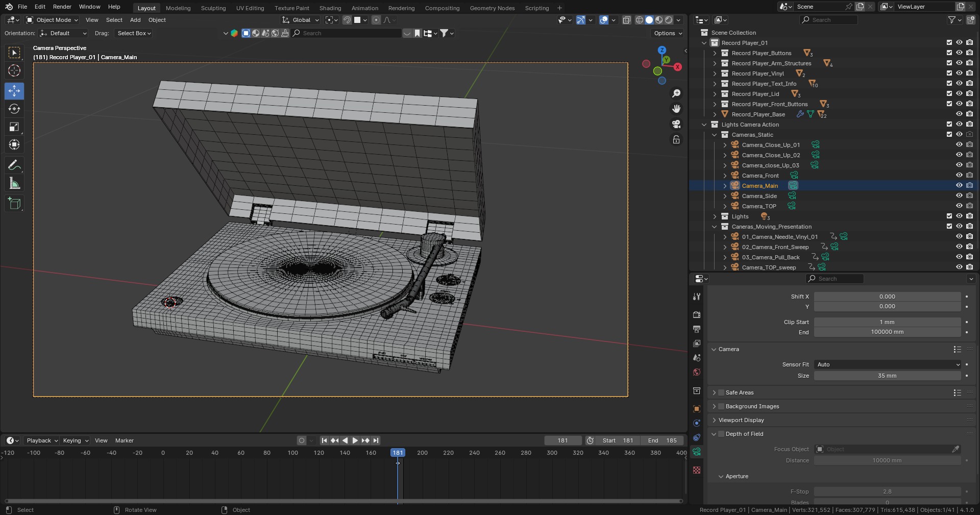Click the Shift X value field
This screenshot has width=980, height=515.
(888, 297)
